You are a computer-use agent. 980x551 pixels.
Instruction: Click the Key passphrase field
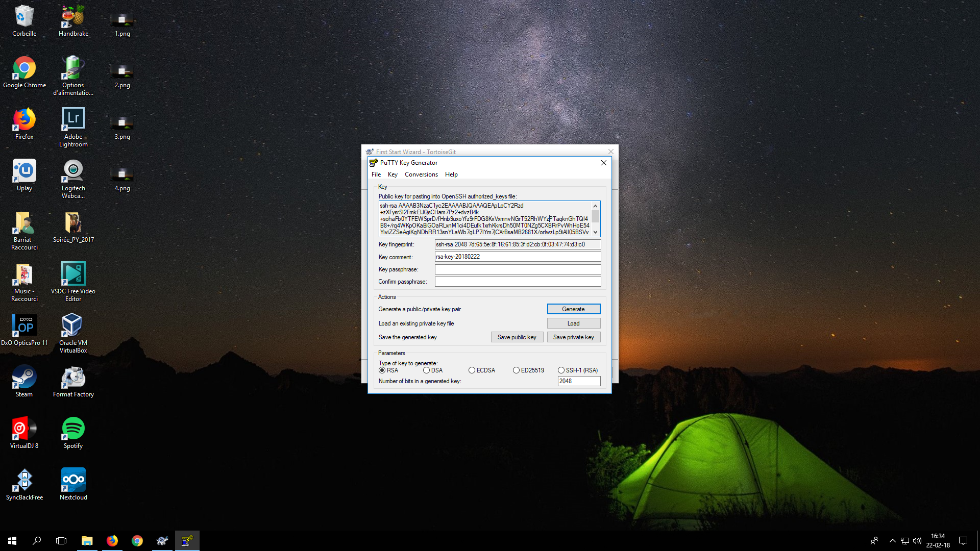tap(518, 269)
